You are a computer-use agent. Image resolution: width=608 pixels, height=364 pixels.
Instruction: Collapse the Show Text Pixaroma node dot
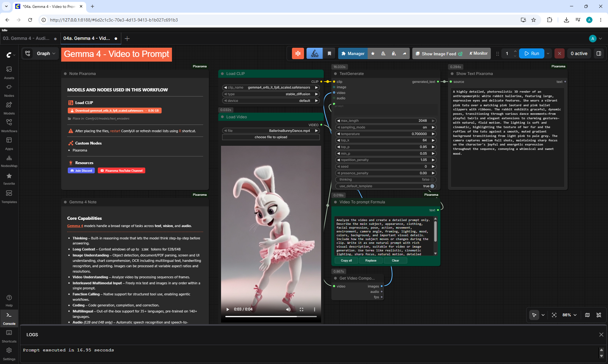pyautogui.click(x=452, y=74)
